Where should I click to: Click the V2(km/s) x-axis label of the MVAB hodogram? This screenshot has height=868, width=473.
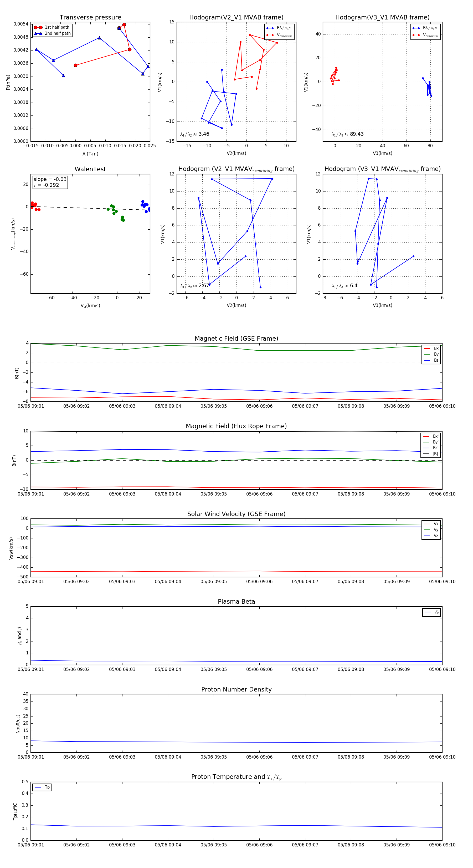click(x=236, y=154)
